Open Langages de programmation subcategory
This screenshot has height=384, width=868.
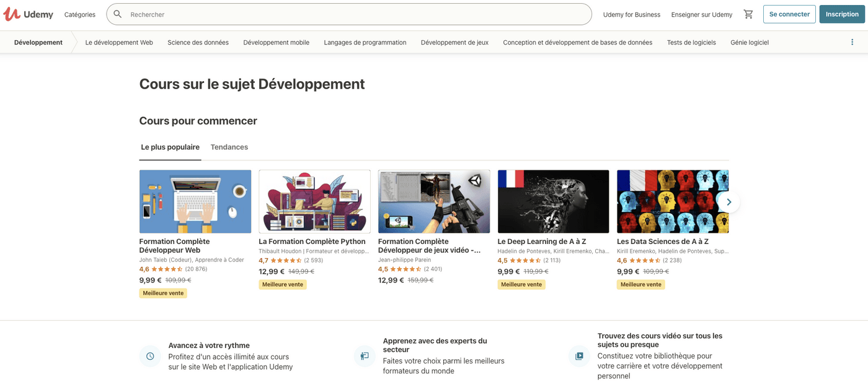click(x=365, y=43)
